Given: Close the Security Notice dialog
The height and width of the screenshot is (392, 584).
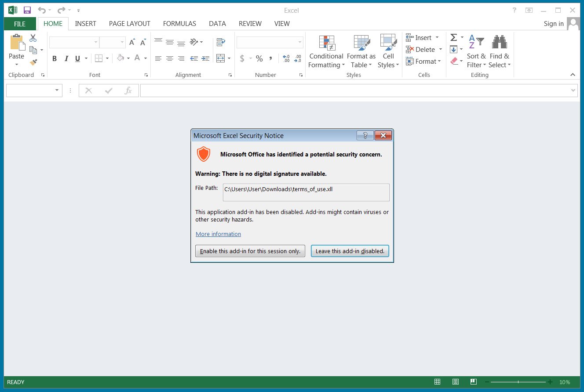Looking at the screenshot, I should (383, 135).
